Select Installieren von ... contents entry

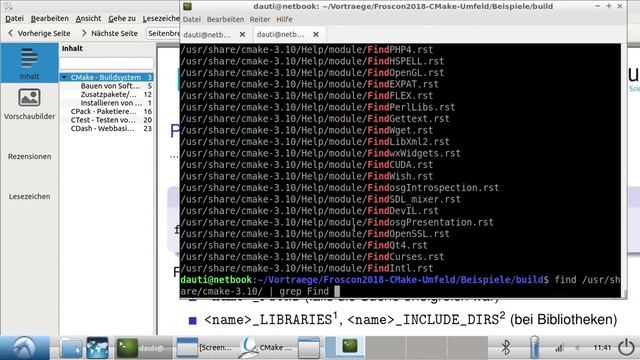[111, 103]
